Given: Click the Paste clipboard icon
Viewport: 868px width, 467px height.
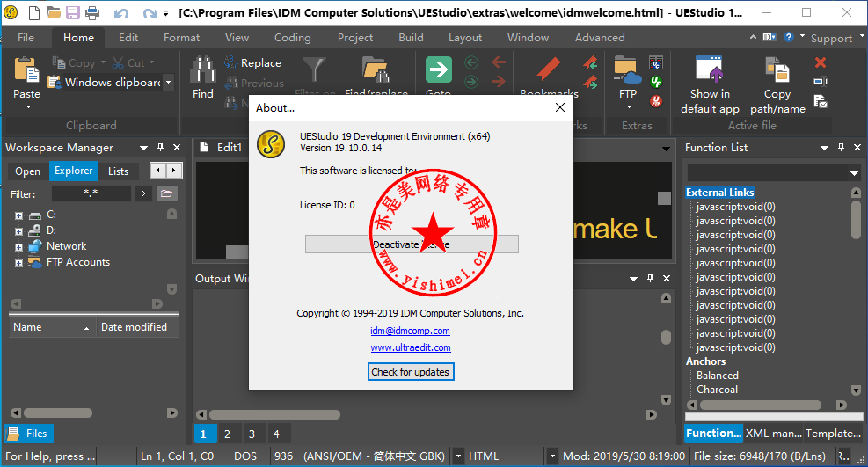Looking at the screenshot, I should [26, 70].
